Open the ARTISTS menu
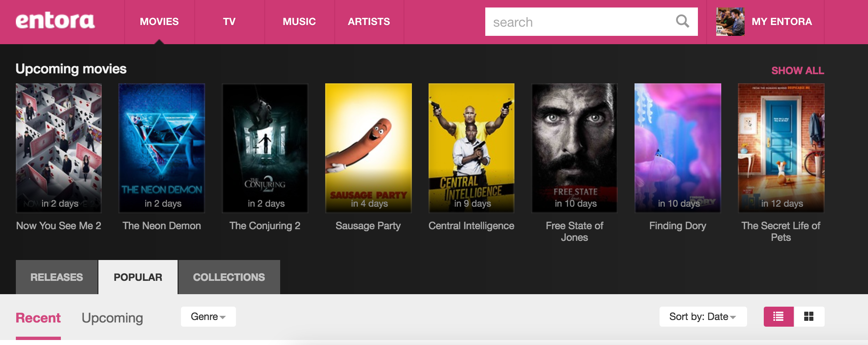The height and width of the screenshot is (345, 868). pyautogui.click(x=369, y=22)
